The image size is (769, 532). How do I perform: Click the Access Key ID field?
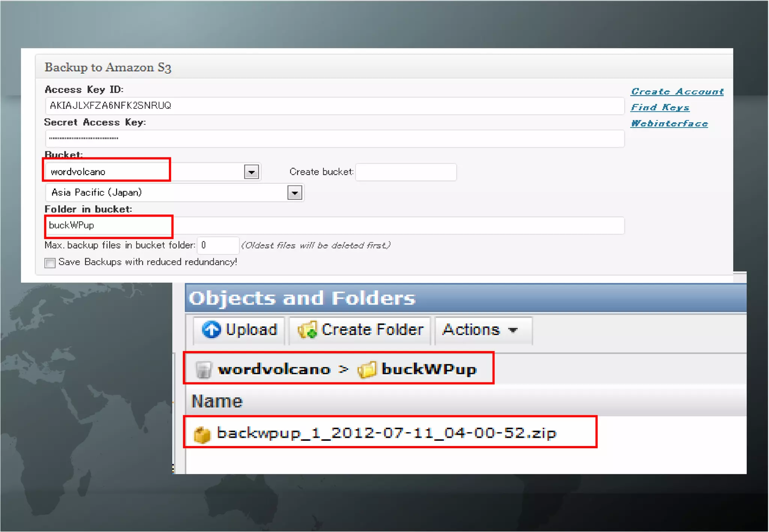pyautogui.click(x=334, y=106)
